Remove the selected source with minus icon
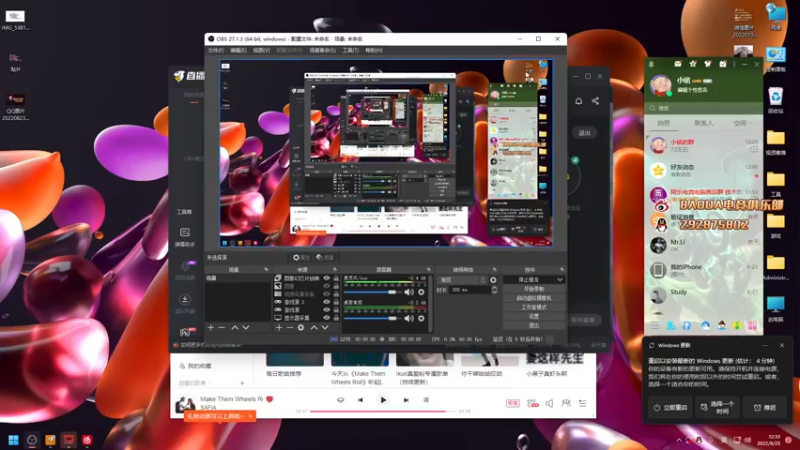 point(290,328)
